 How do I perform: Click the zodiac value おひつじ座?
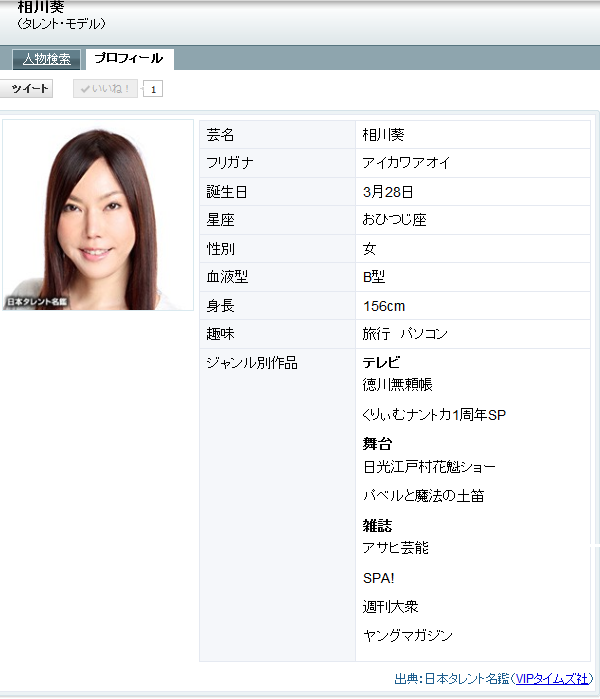click(395, 220)
